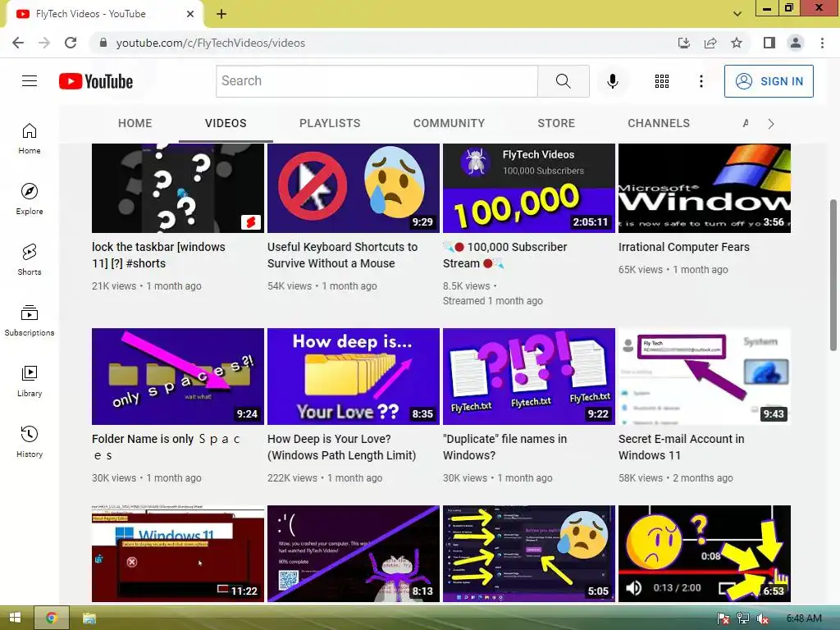Click the 6:53 sad emoji thumbnail

[x=705, y=554]
